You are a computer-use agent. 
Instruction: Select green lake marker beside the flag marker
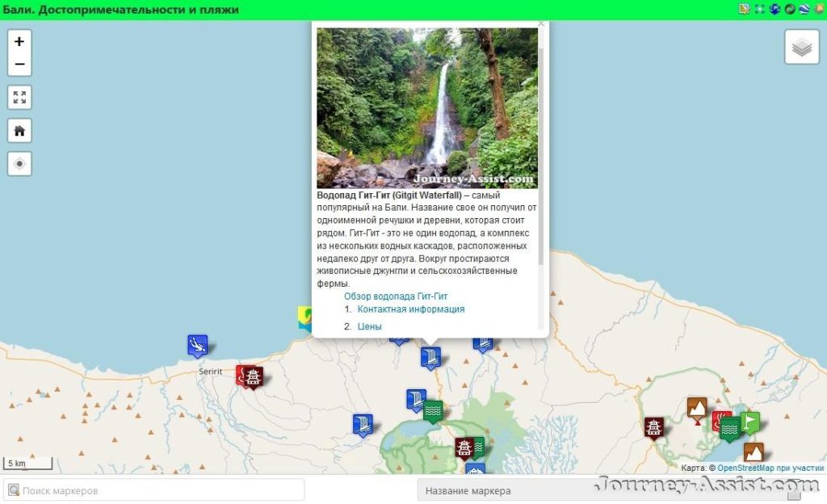coord(730,430)
